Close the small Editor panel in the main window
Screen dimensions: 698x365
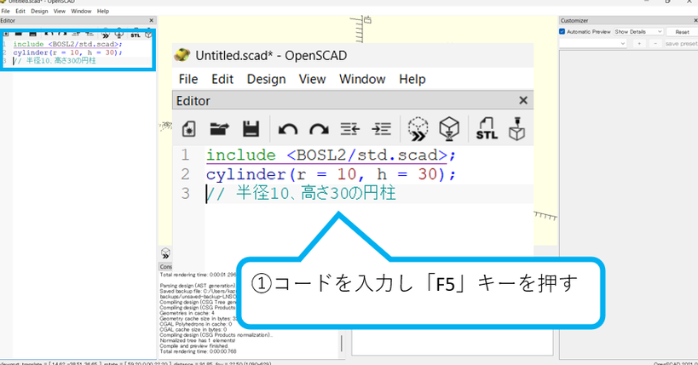pos(151,20)
